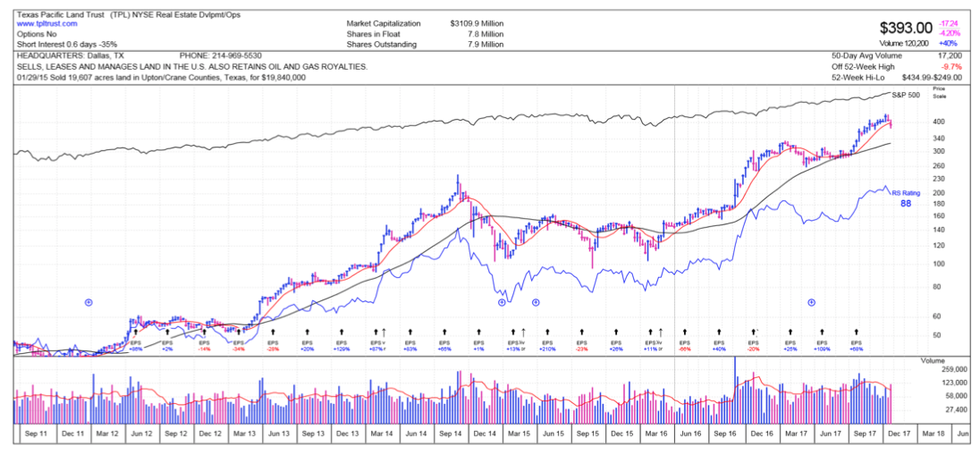Click the earnings arrow above EPS -28%
This screenshot has height=455, width=980.
pyautogui.click(x=273, y=333)
